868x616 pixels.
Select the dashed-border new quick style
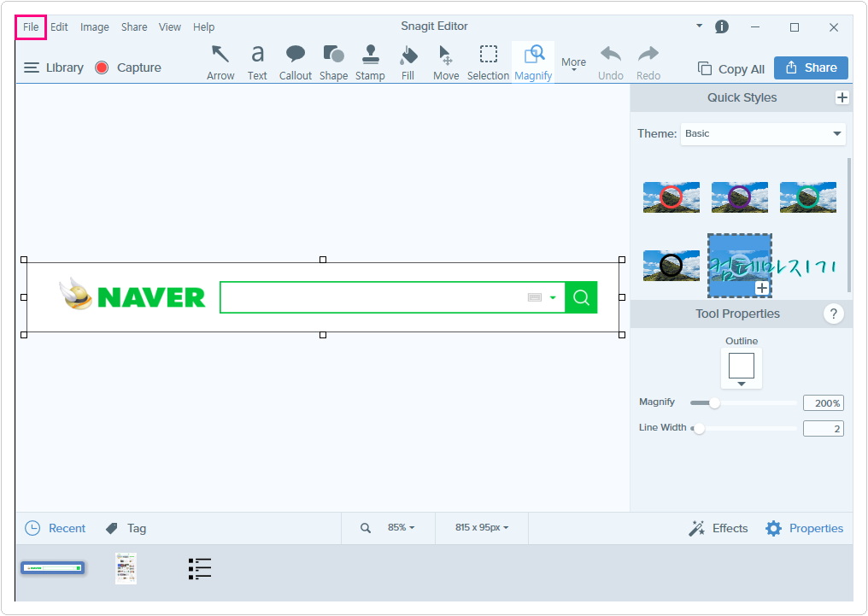coord(740,266)
